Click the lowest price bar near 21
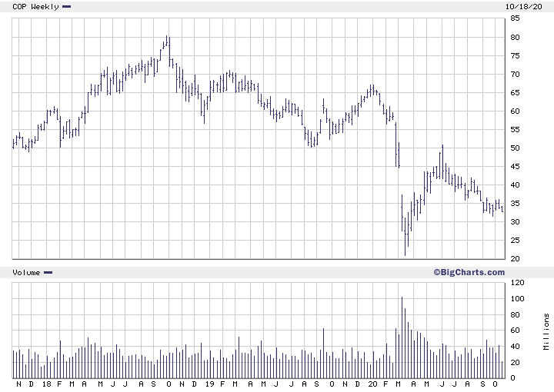This screenshot has height=392, width=554. pyautogui.click(x=405, y=237)
